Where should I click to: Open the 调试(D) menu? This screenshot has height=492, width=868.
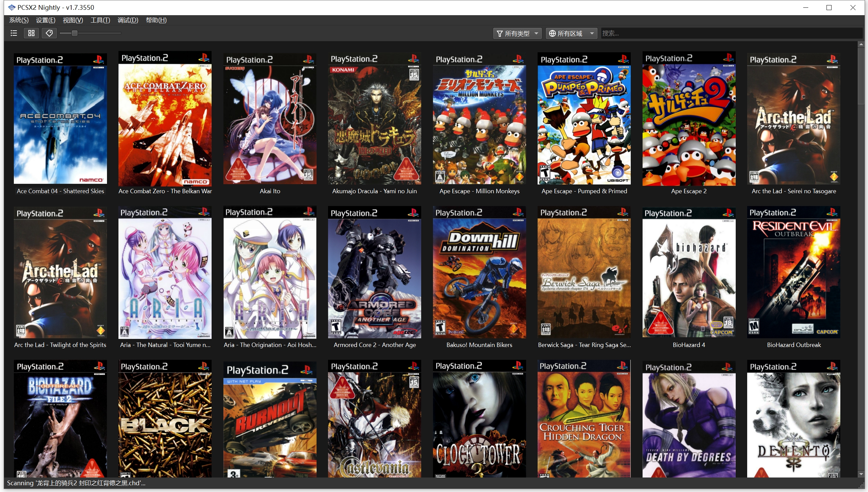[128, 20]
